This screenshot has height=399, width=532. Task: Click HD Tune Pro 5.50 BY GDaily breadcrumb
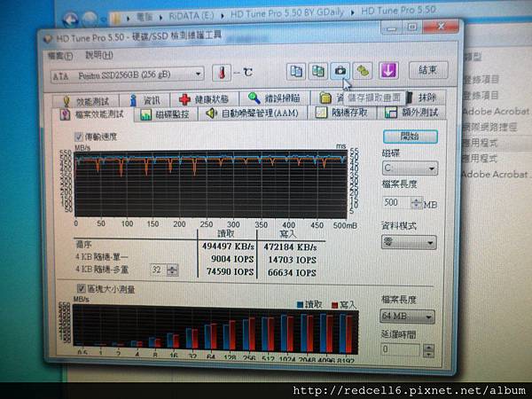point(287,13)
